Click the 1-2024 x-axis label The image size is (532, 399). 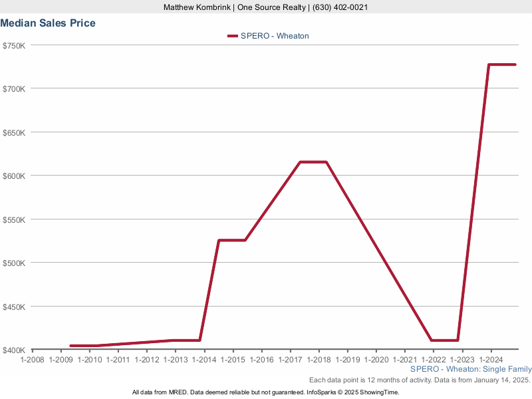point(490,360)
